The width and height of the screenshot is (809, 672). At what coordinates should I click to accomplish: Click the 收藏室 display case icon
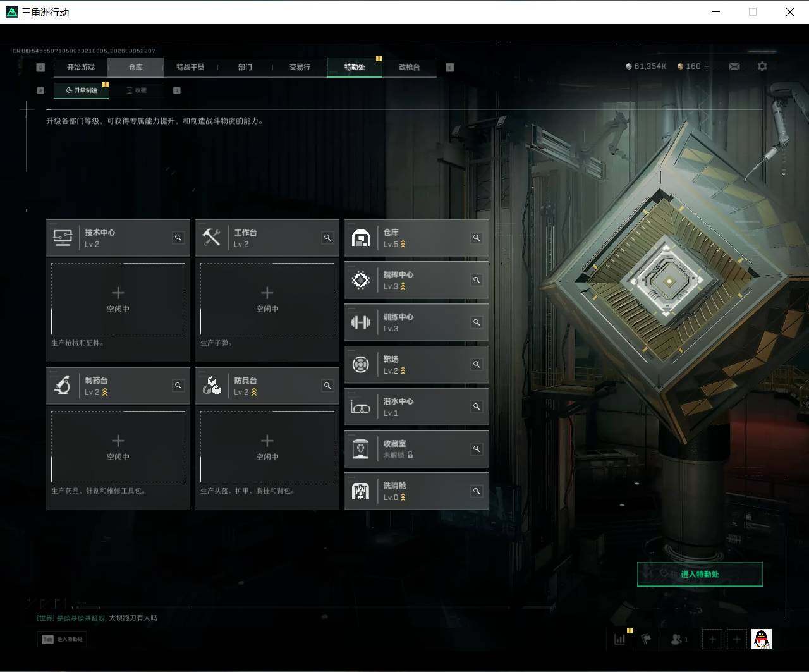pyautogui.click(x=360, y=449)
